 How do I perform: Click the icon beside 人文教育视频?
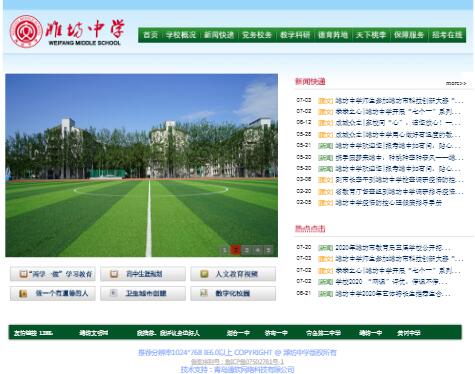(204, 274)
